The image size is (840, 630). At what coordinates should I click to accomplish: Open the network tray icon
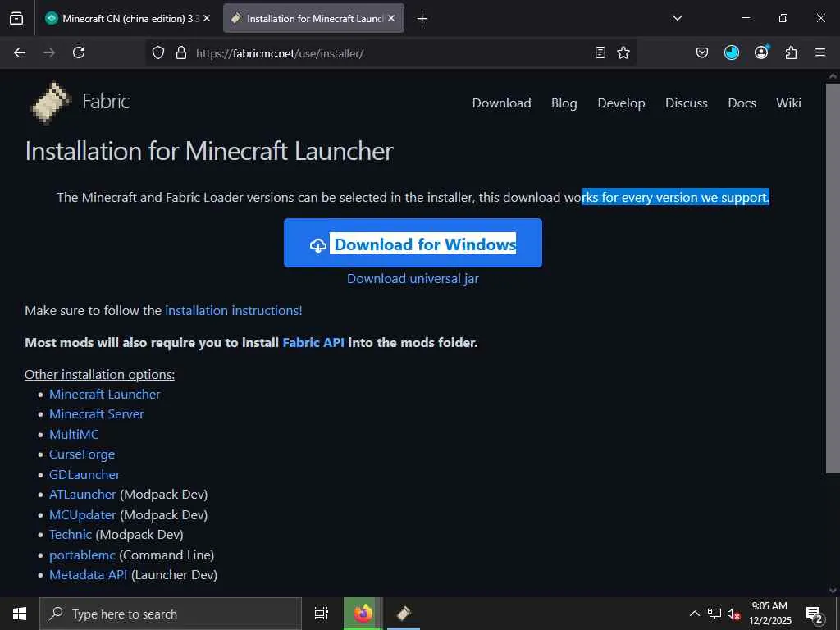(x=714, y=614)
